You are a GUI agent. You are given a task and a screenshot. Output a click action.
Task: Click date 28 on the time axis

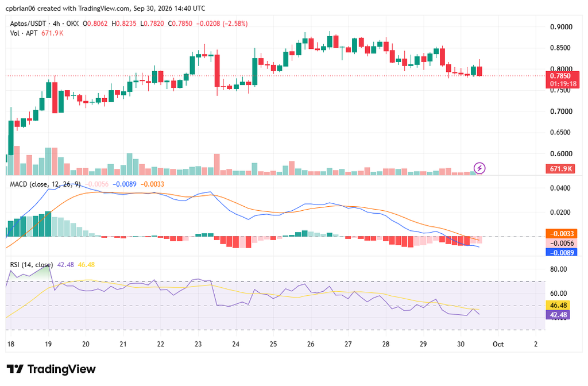click(x=385, y=344)
